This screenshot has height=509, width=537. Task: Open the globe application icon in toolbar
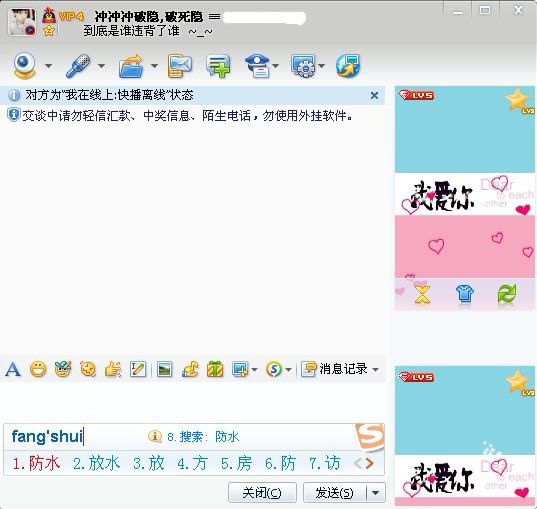coord(348,66)
